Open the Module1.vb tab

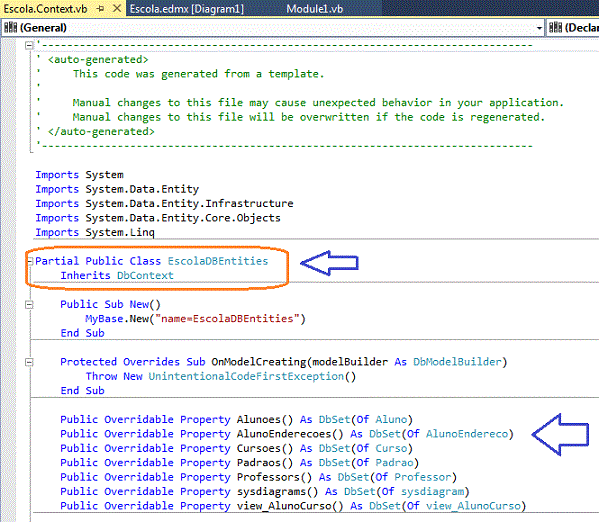(x=314, y=9)
